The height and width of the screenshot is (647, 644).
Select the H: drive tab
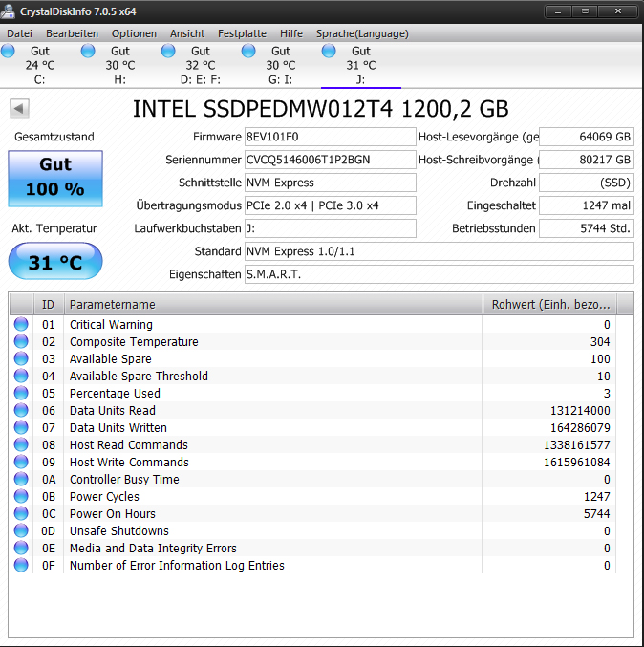tap(120, 65)
